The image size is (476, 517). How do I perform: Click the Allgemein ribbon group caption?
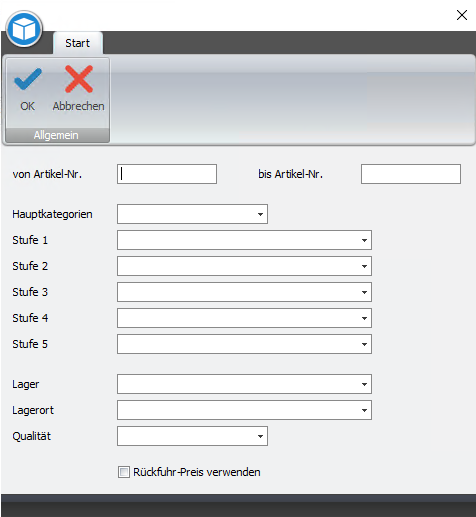pyautogui.click(x=56, y=135)
